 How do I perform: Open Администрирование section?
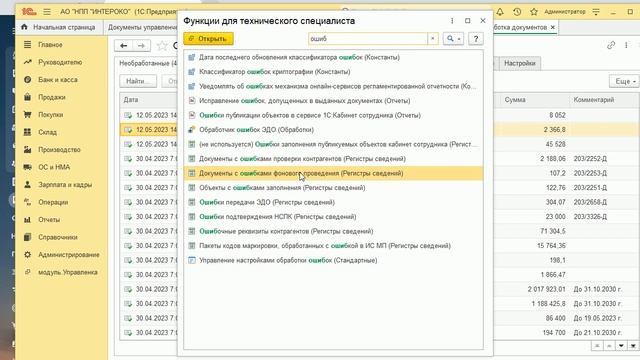[69, 255]
